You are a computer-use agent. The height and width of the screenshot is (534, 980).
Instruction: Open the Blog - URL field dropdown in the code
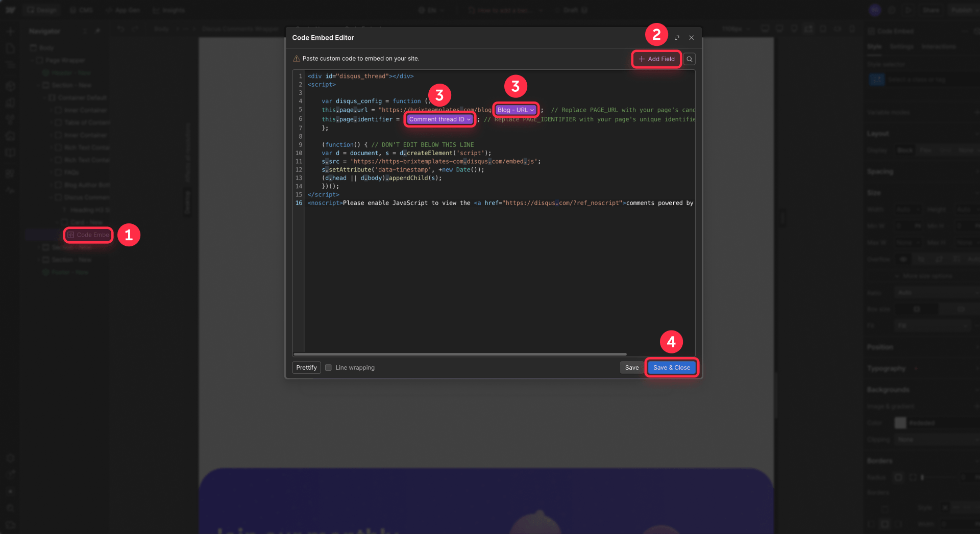pos(516,110)
